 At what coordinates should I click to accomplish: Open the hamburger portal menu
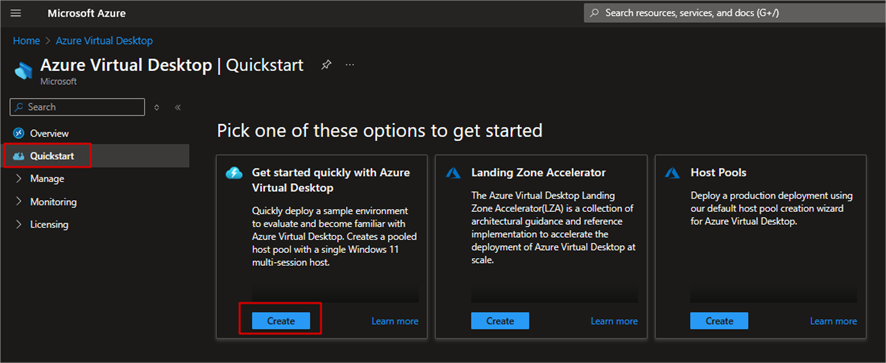click(x=16, y=13)
